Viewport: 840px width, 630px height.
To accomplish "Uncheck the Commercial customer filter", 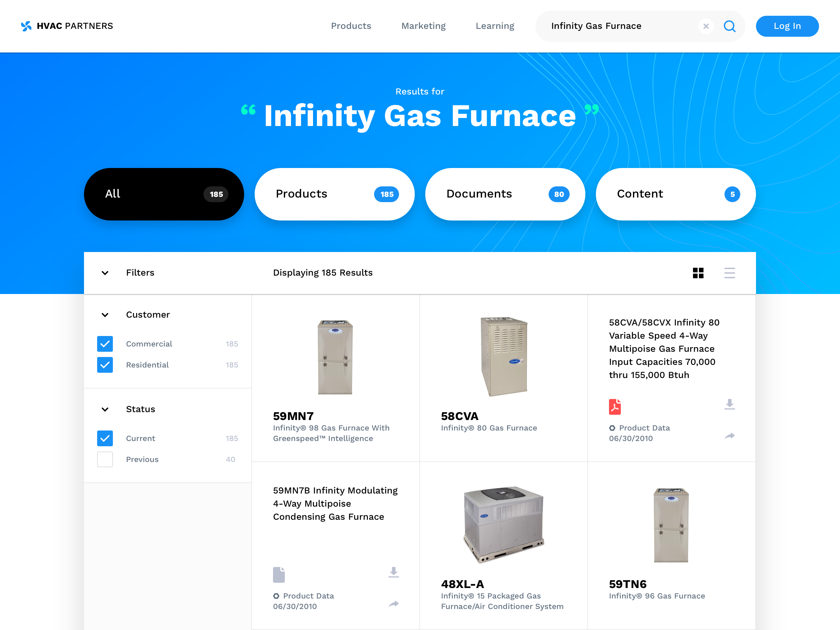I will click(x=105, y=344).
